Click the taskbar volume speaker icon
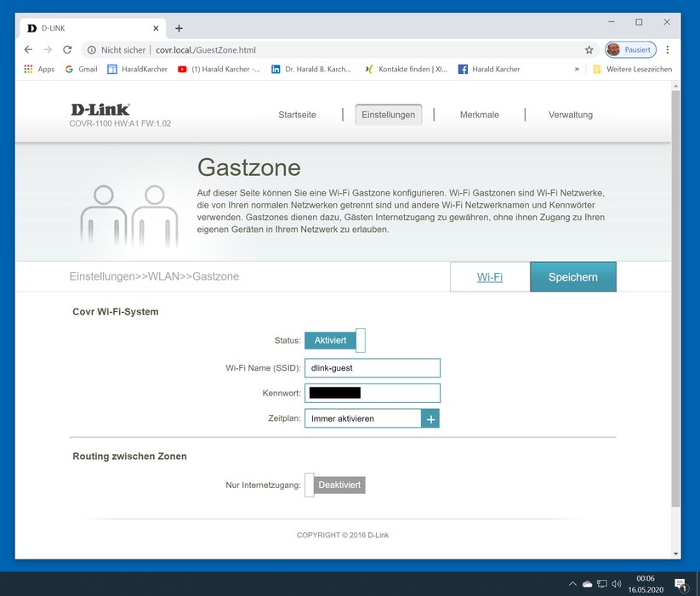This screenshot has width=700, height=596. tap(616, 584)
